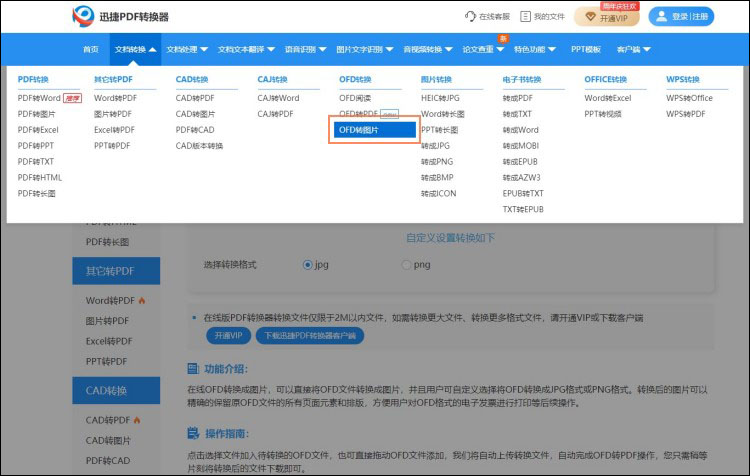Image resolution: width=750 pixels, height=476 pixels.
Task: Click flame icon beside sidebar CAD转PDF
Action: pos(137,420)
